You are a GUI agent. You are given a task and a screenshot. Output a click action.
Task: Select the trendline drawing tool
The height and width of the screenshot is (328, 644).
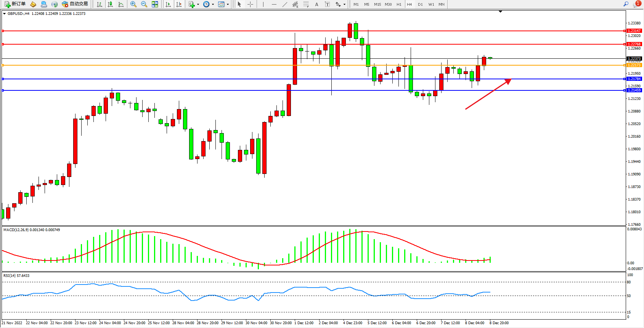pos(285,4)
